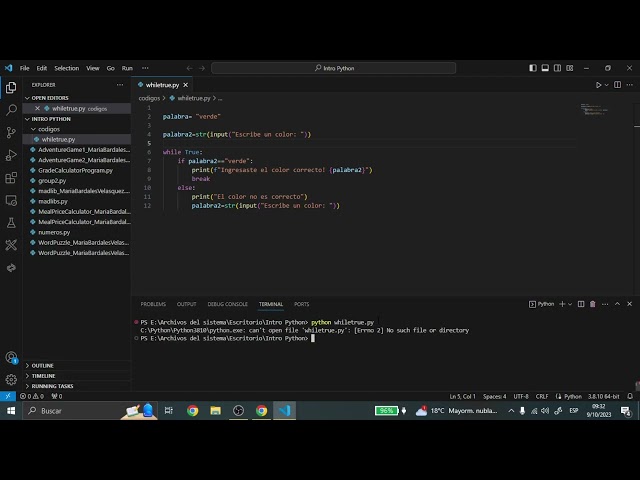Open the Source Control view
This screenshot has width=640, height=480.
click(x=11, y=132)
